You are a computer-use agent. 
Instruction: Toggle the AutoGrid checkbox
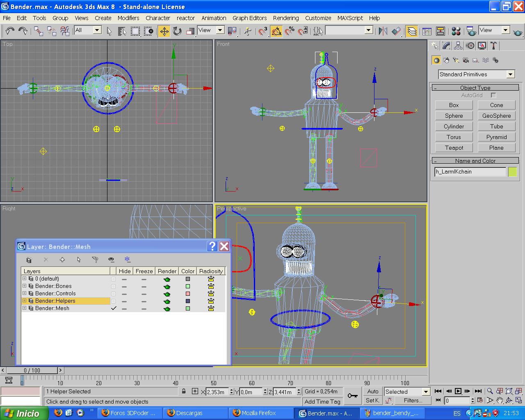tap(493, 95)
